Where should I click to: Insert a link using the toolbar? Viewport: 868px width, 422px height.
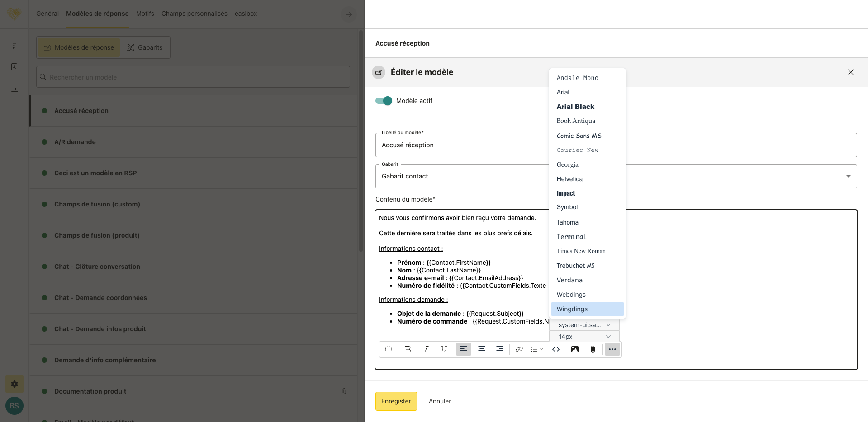click(x=519, y=349)
